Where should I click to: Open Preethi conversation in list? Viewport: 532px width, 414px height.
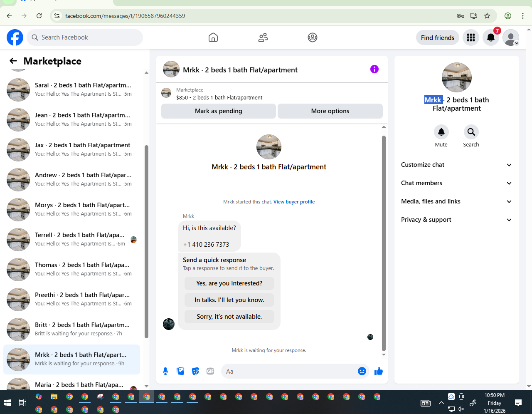point(71,299)
